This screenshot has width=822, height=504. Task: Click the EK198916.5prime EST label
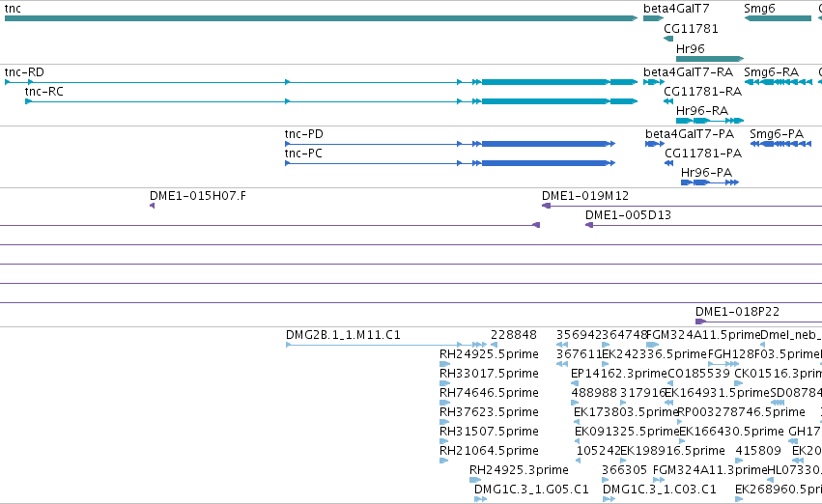[672, 451]
